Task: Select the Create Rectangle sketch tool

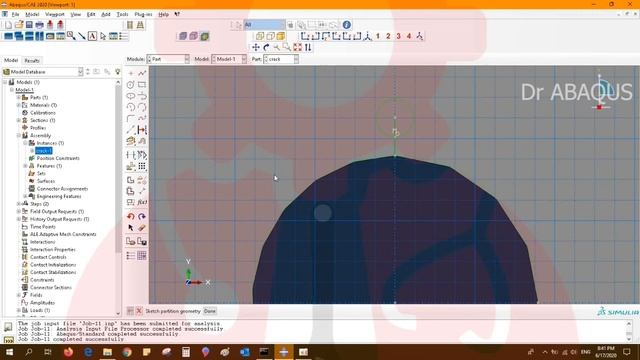Action: click(x=142, y=85)
